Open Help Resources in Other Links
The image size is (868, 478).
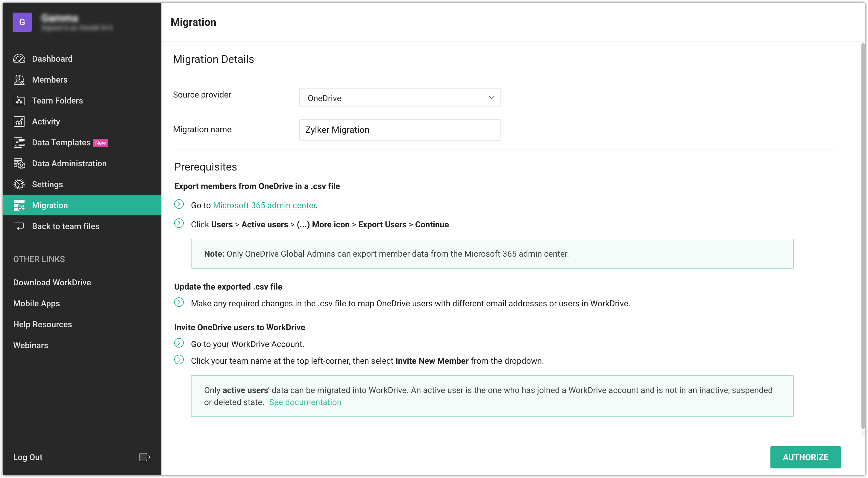[x=43, y=324]
